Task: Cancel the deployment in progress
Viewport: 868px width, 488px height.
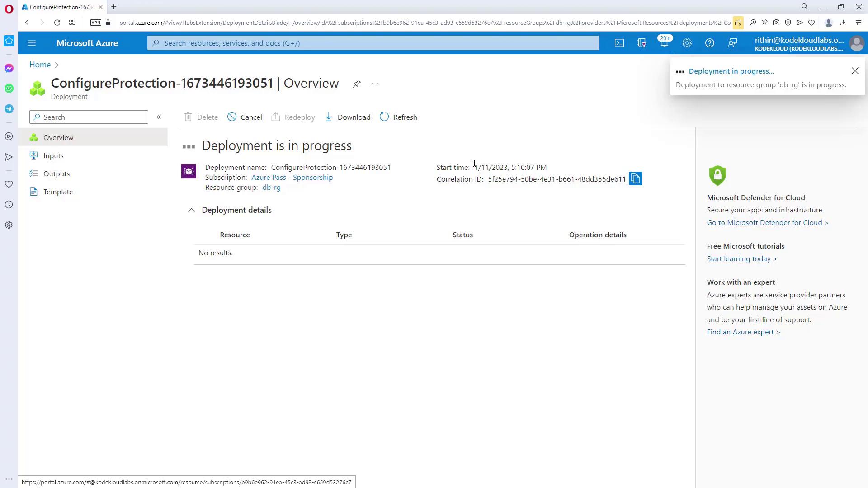Action: (245, 117)
